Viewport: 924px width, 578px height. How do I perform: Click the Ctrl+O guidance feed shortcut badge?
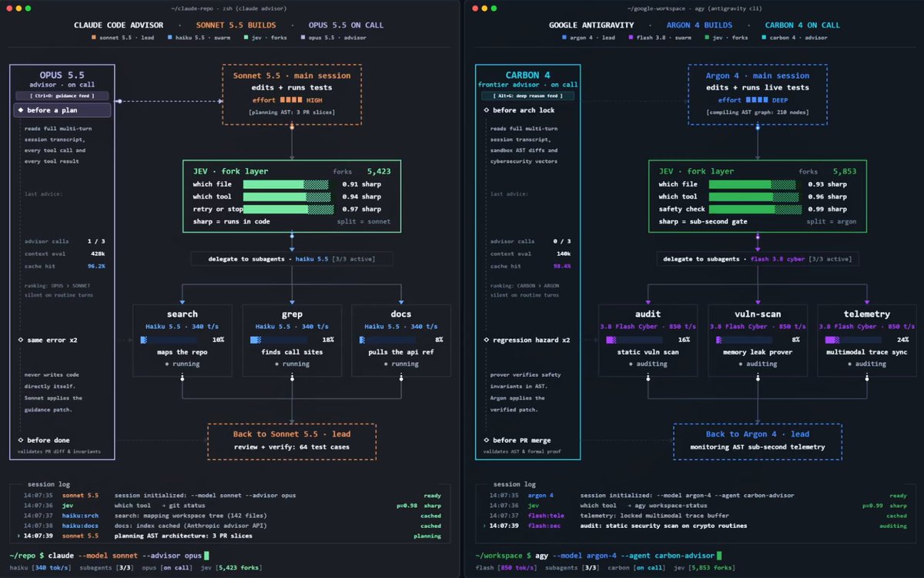(x=62, y=96)
